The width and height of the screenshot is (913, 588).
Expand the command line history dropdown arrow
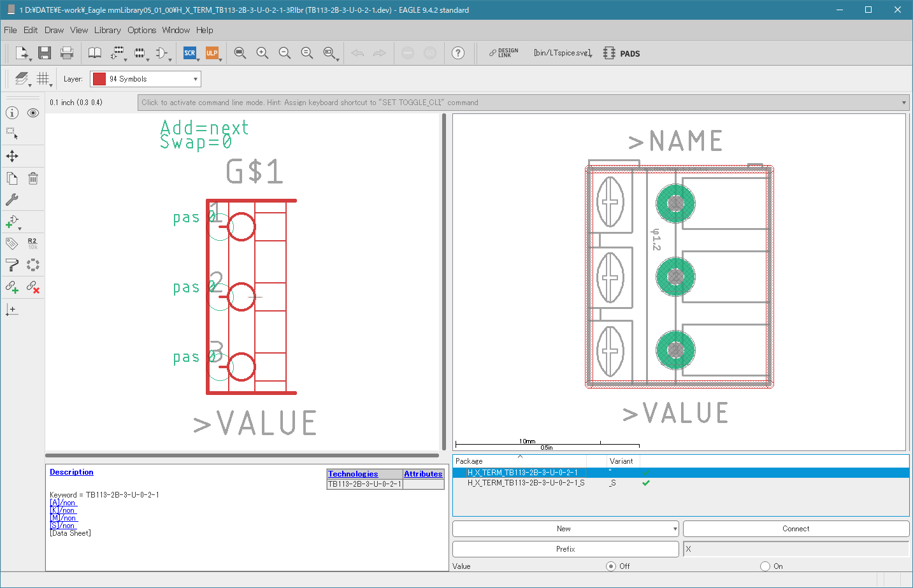click(903, 103)
